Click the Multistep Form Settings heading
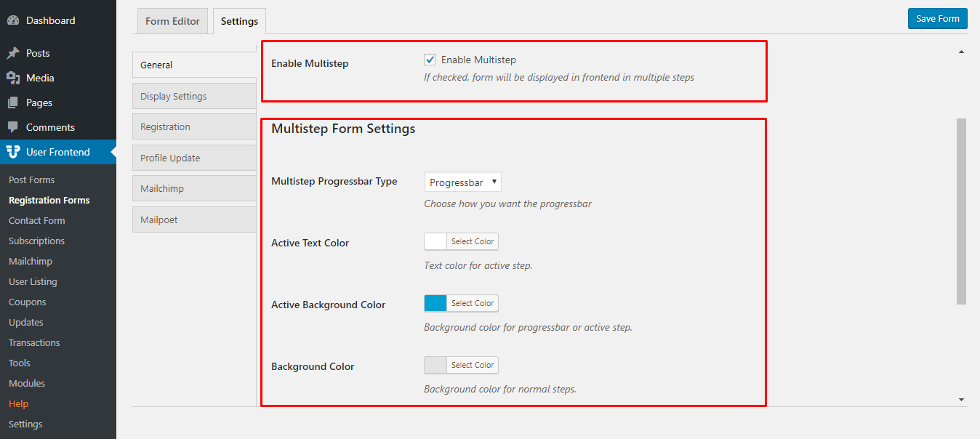980x439 pixels. tap(343, 129)
